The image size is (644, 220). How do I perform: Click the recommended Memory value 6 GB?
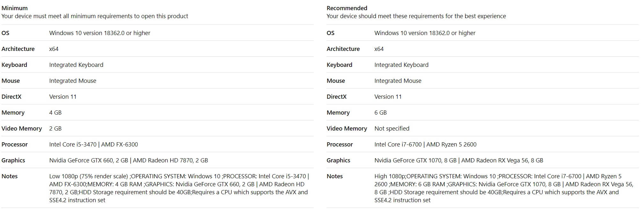pos(380,112)
